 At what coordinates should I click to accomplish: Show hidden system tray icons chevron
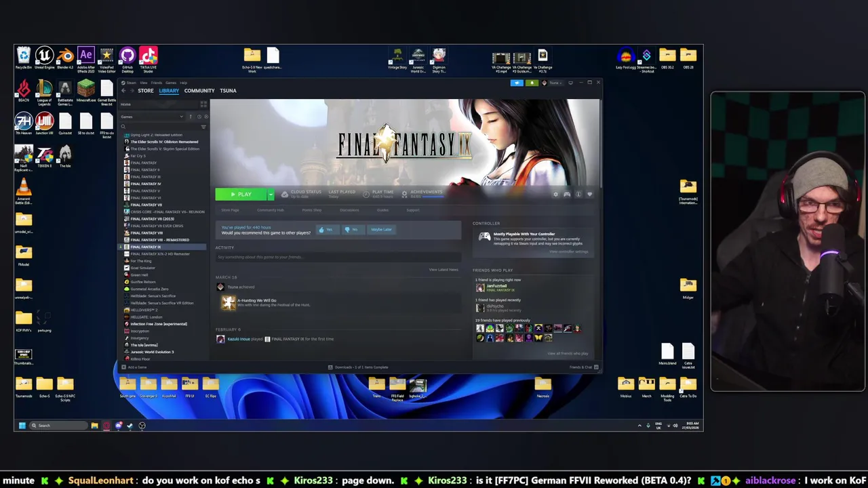point(639,426)
